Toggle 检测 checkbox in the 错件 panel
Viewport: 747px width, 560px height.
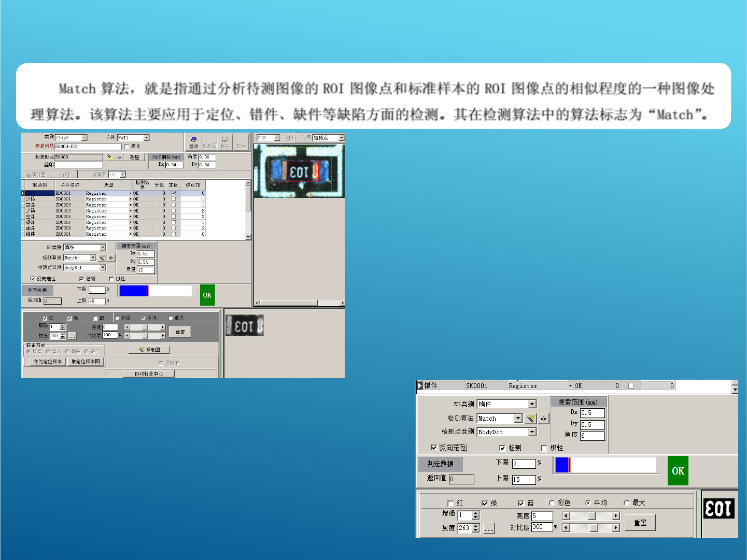point(502,448)
